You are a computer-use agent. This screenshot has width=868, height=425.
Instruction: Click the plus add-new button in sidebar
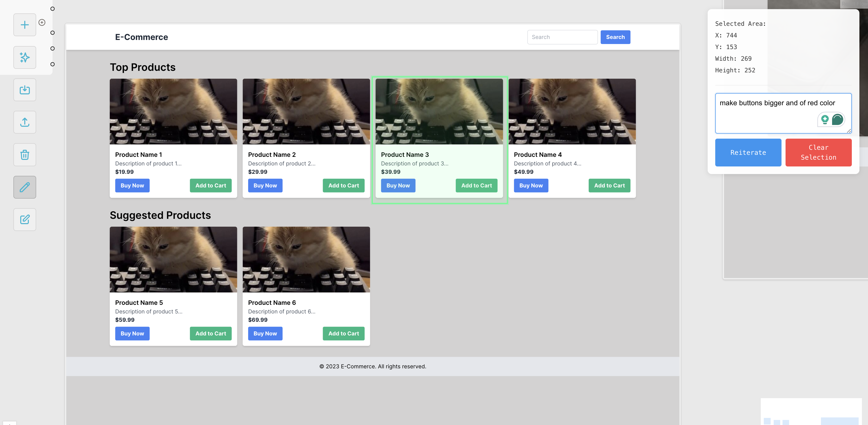[x=25, y=25]
